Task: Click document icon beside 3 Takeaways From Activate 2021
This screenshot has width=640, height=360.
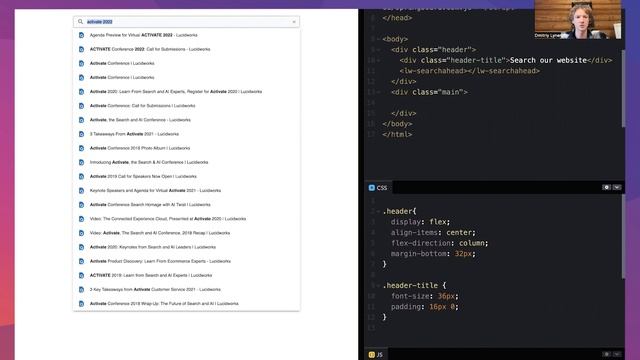Action: coord(81,134)
